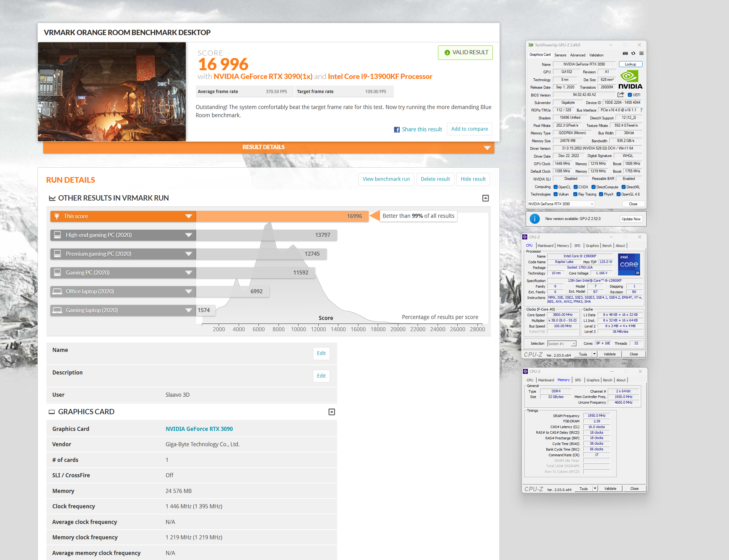
Task: Click Add to compare button
Action: click(x=469, y=129)
